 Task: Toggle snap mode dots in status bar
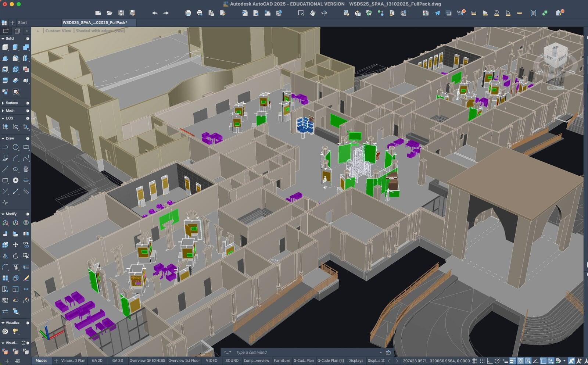point(482,361)
